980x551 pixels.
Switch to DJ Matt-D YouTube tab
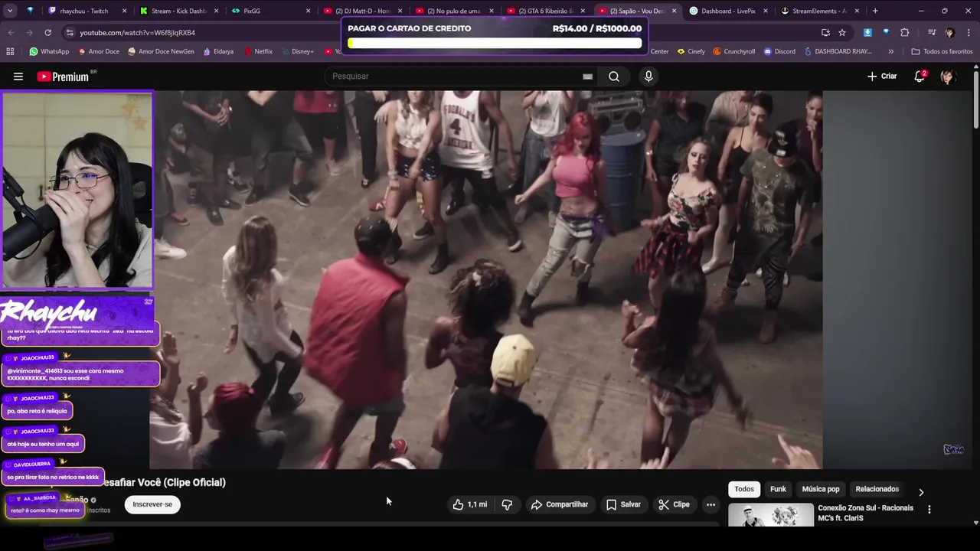(360, 11)
